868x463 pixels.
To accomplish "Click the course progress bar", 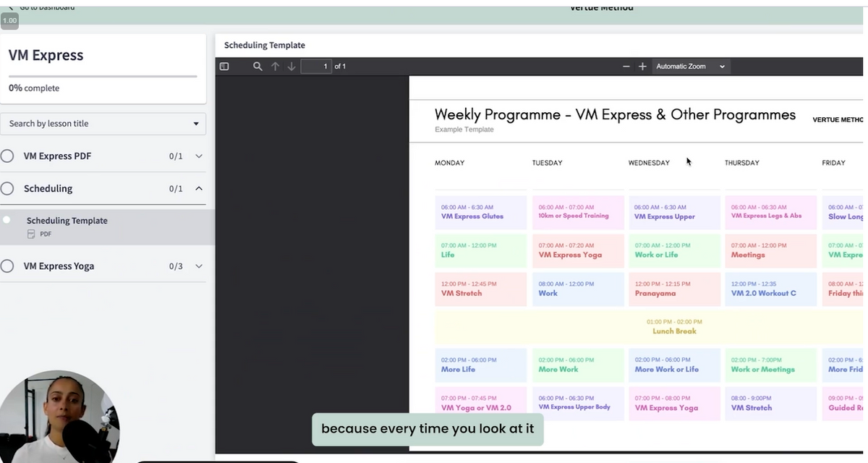I will click(x=103, y=76).
